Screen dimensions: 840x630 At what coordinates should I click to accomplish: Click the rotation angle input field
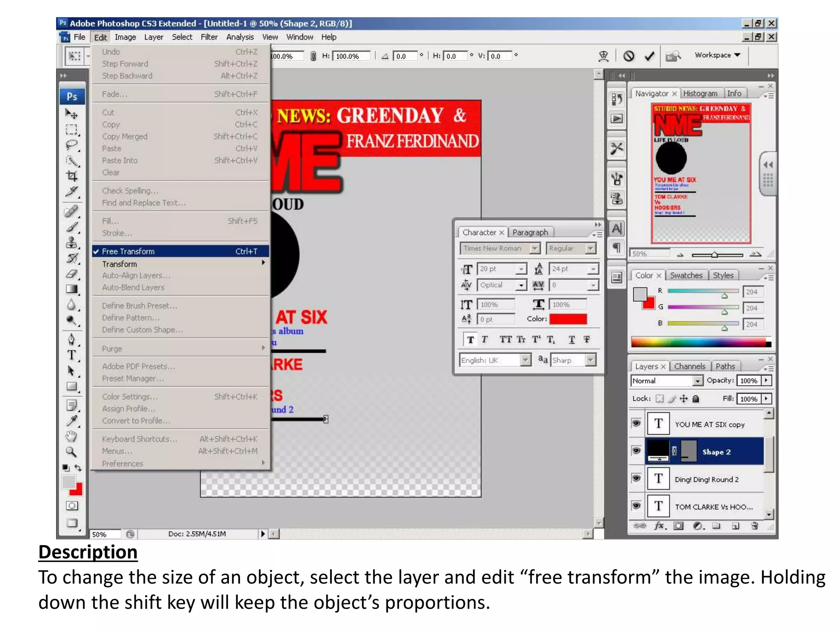click(x=405, y=56)
